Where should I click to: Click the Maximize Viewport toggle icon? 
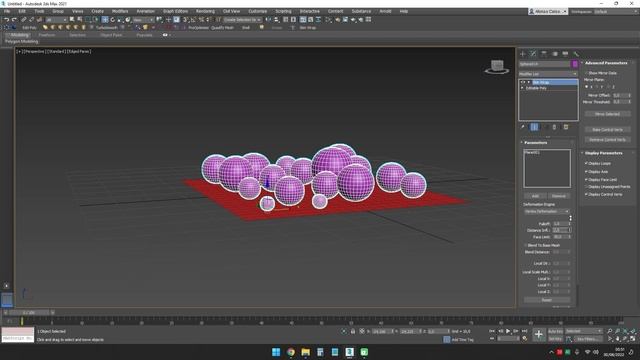click(633, 338)
